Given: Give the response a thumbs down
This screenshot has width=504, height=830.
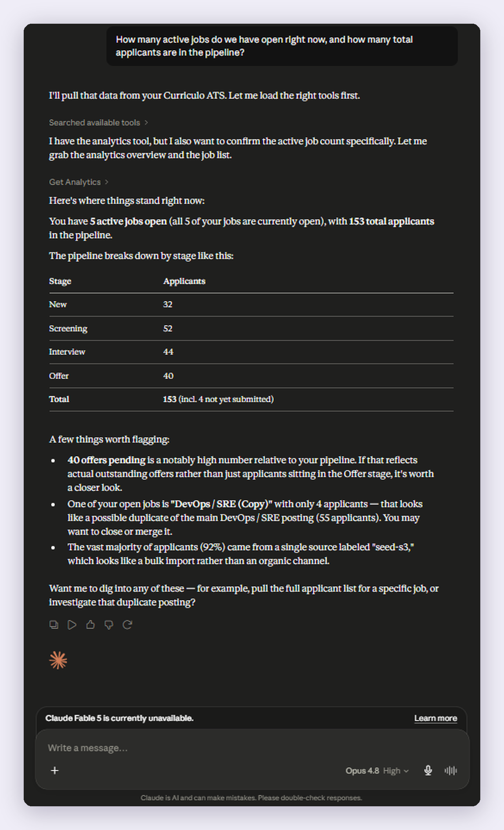Looking at the screenshot, I should point(109,624).
